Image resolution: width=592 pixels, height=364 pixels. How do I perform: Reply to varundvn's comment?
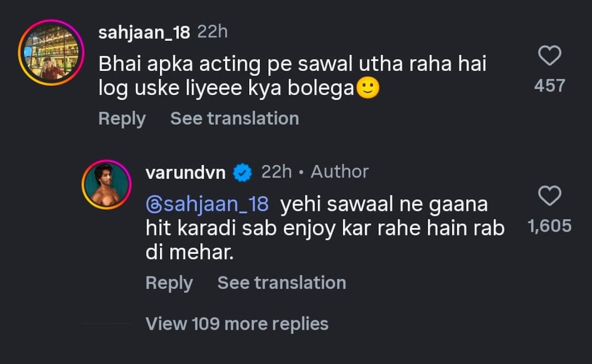[x=169, y=282]
